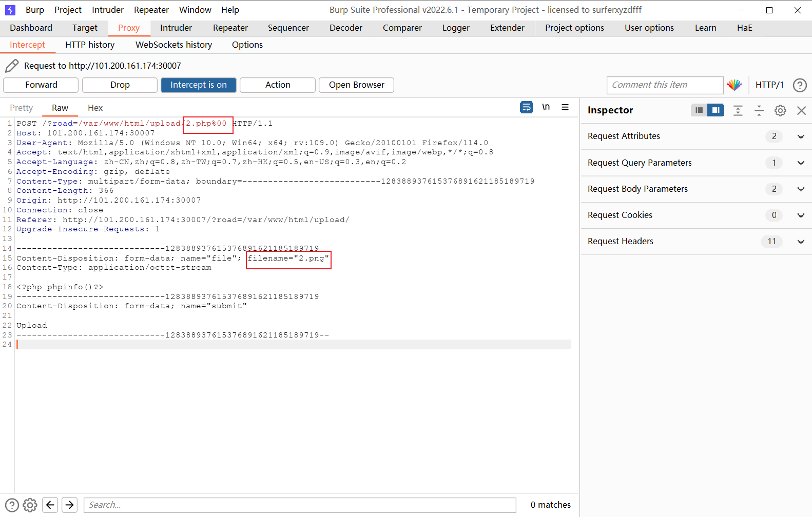Switch to the Dashboard tab
The width and height of the screenshot is (812, 517).
[x=31, y=28]
